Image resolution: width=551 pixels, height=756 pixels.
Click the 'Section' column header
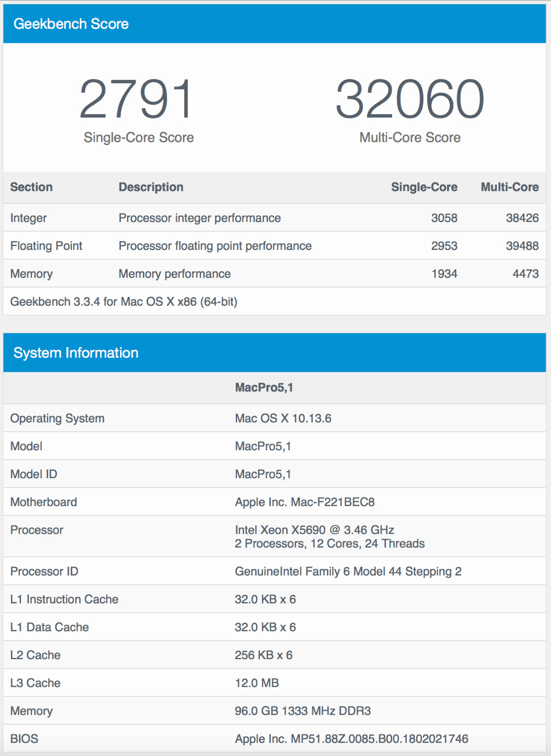31,187
